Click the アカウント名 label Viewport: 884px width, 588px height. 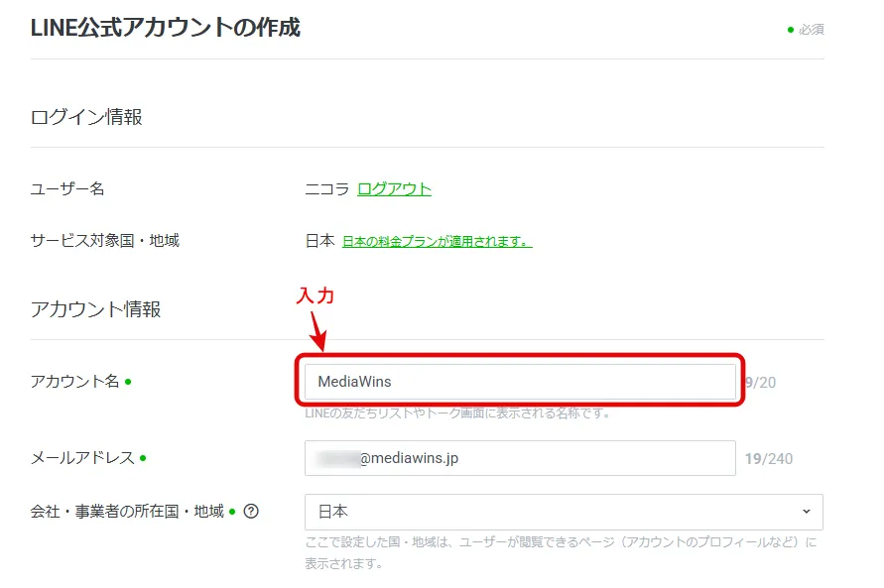click(75, 382)
